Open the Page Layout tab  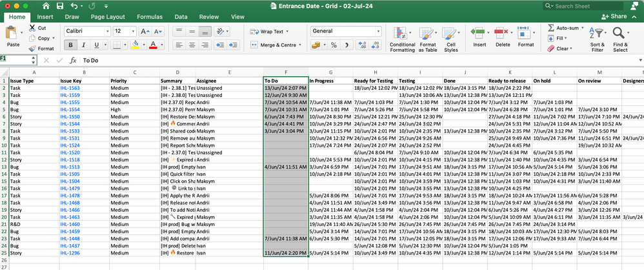point(108,17)
